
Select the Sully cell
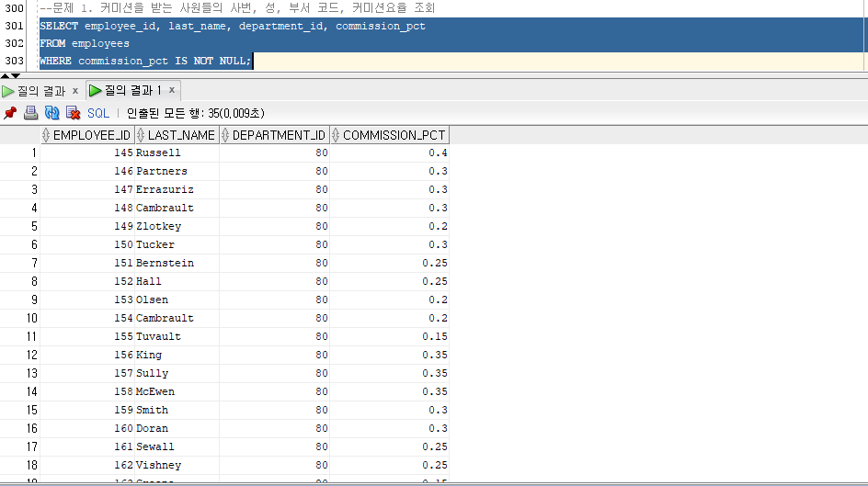click(177, 373)
